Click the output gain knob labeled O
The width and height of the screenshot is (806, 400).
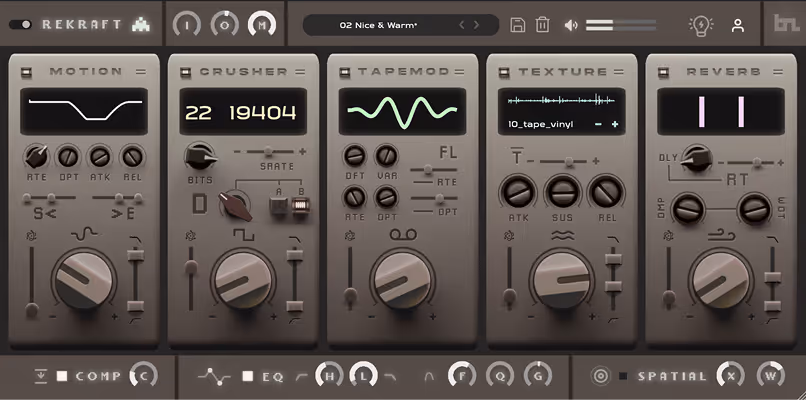click(x=225, y=25)
